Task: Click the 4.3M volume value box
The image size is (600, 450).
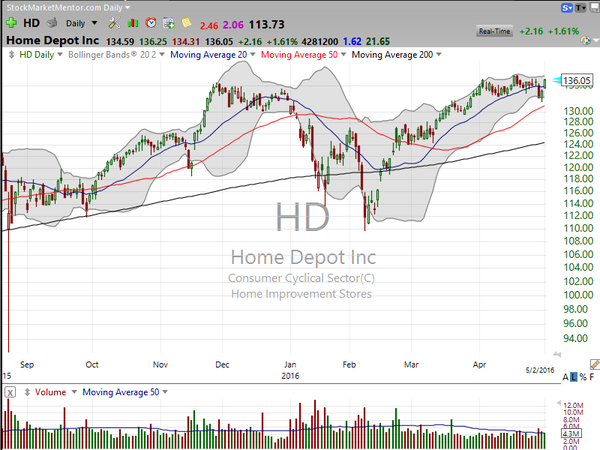Action: (571, 434)
